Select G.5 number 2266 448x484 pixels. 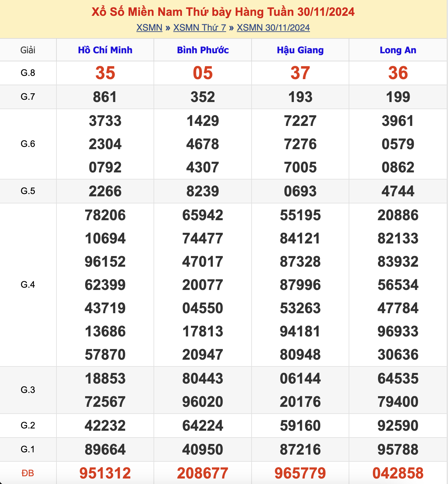105,191
